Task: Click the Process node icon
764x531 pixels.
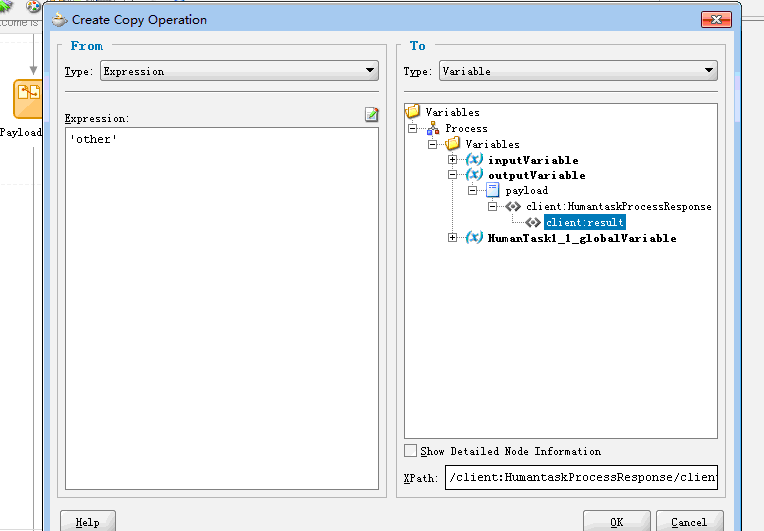Action: coord(433,128)
